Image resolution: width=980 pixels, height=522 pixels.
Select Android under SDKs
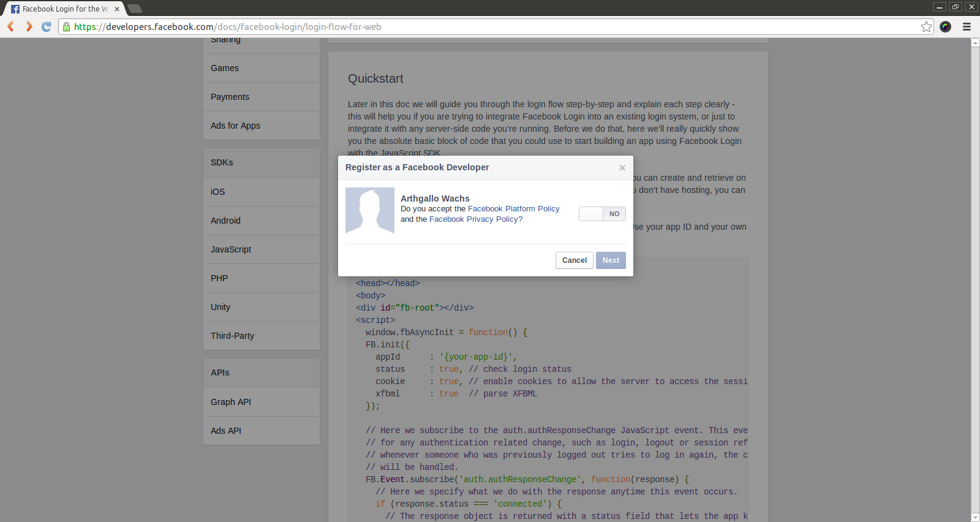[x=262, y=221]
